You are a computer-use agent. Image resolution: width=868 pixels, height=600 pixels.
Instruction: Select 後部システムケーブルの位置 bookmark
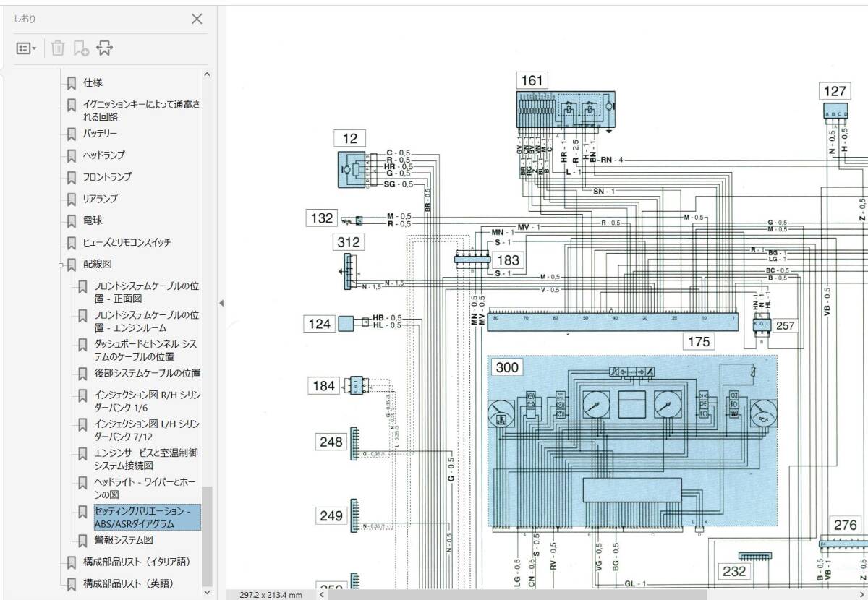point(148,373)
